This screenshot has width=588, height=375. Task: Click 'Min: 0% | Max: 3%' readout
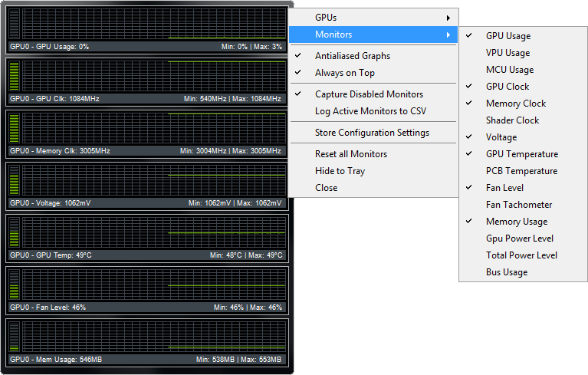click(251, 47)
